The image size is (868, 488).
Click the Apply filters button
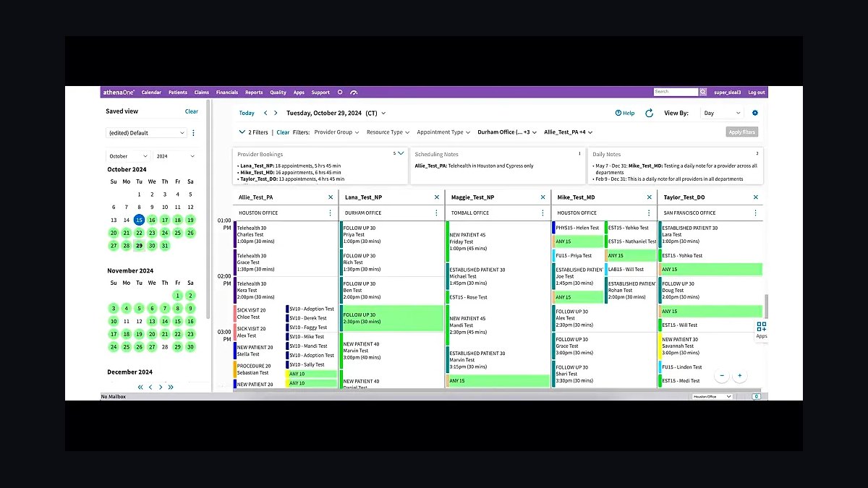tap(741, 132)
